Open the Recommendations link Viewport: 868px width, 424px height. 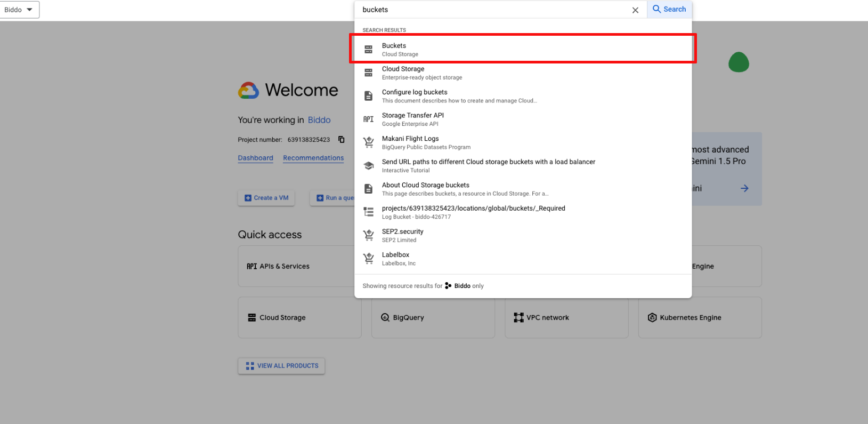[x=313, y=158]
